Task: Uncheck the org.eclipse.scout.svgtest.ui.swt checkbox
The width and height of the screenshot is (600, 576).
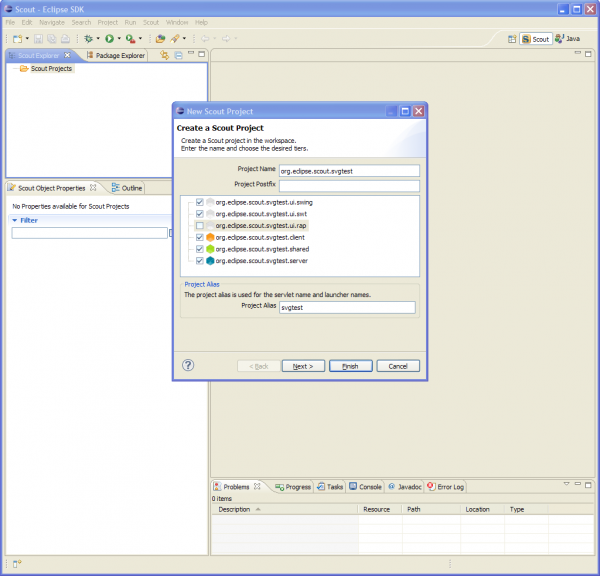Action: (x=199, y=214)
